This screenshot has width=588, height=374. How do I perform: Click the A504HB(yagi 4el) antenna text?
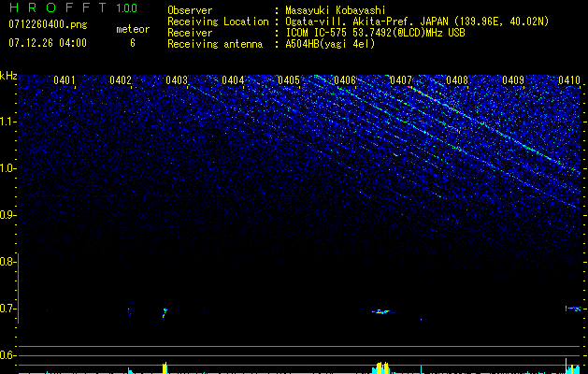[x=330, y=44]
